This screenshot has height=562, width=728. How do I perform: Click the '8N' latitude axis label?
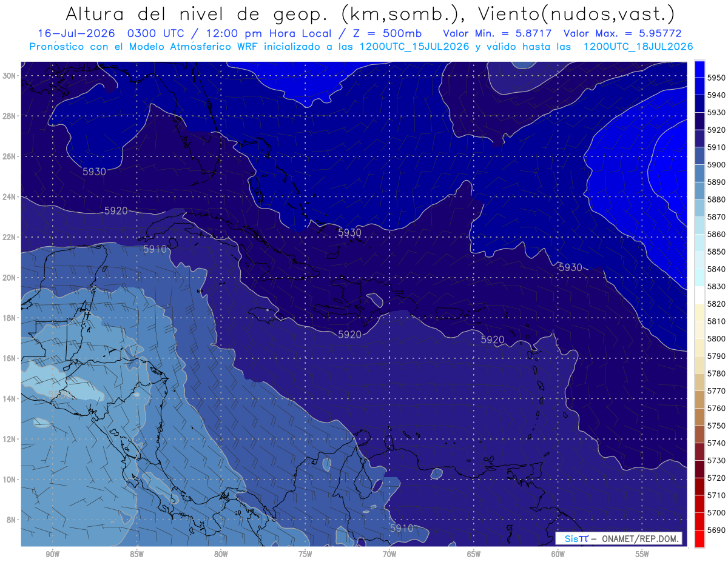tap(12, 520)
